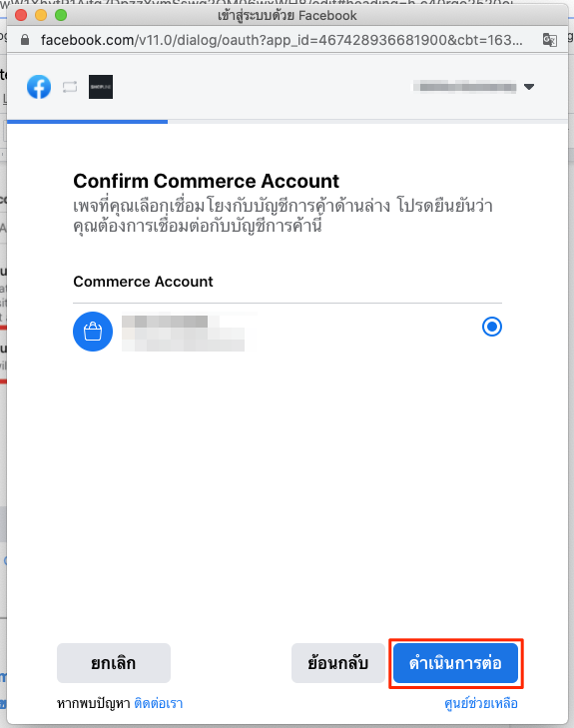Screen dimensions: 574x728
Task: Select the Commerce Account radio button
Action: pos(492,327)
